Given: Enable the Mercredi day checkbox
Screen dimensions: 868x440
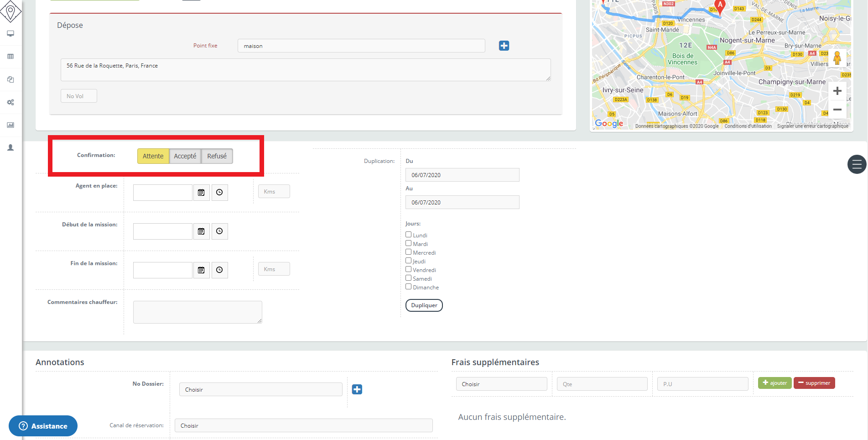Looking at the screenshot, I should [x=409, y=252].
